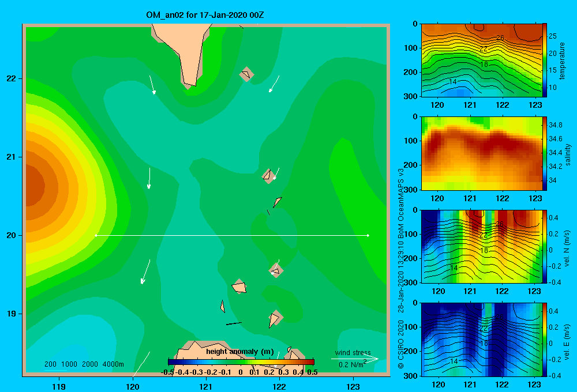Click the 'vel. N (m/s)' axis label
Screen dimensions: 577x392
coord(567,248)
